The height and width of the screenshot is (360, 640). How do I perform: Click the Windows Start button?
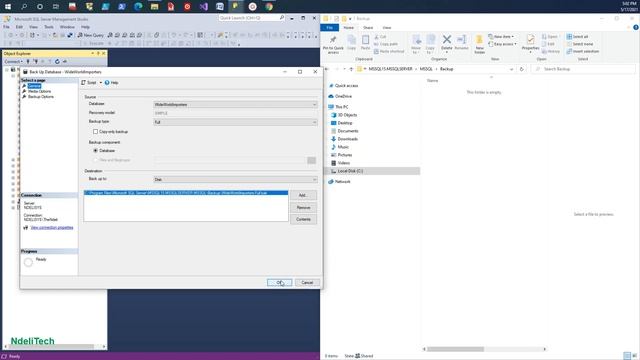coord(8,7)
